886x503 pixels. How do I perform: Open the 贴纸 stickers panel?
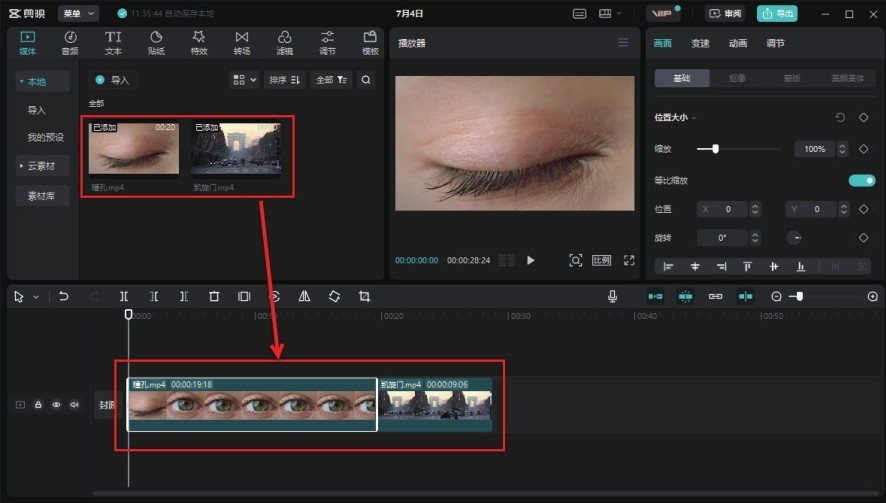coord(156,43)
